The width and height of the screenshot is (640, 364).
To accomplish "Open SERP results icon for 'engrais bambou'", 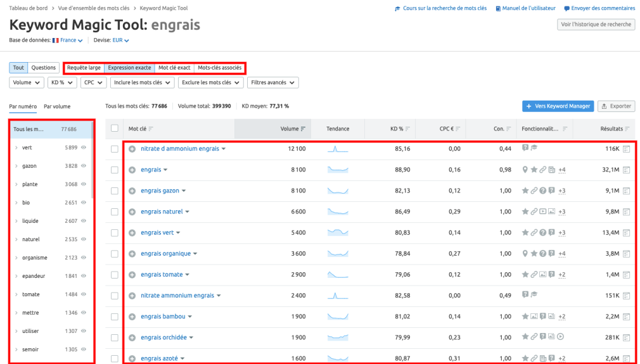I will tap(627, 317).
